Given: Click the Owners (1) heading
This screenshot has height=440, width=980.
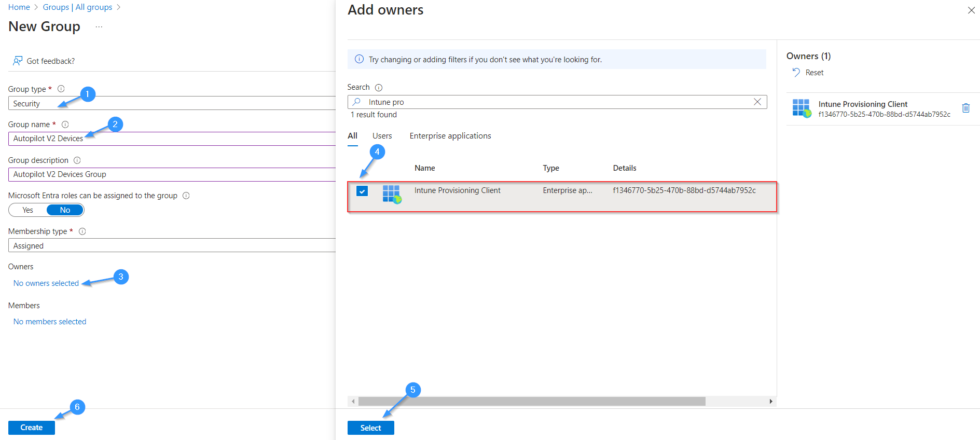Looking at the screenshot, I should coord(809,56).
